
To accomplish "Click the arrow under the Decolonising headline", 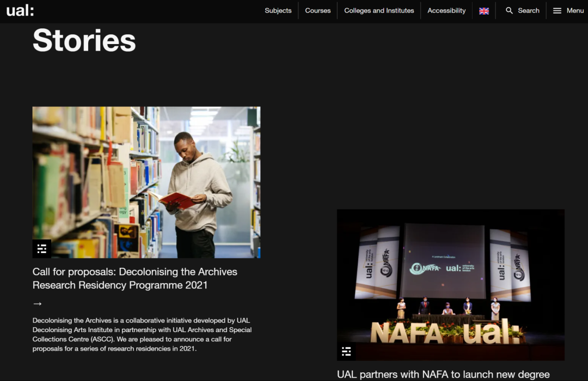I will coord(37,304).
